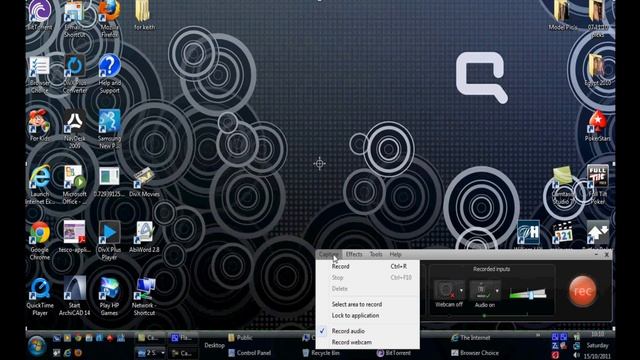This screenshot has height=360, width=640.
Task: Select the AbiWord 2.8 icon
Action: (x=144, y=237)
